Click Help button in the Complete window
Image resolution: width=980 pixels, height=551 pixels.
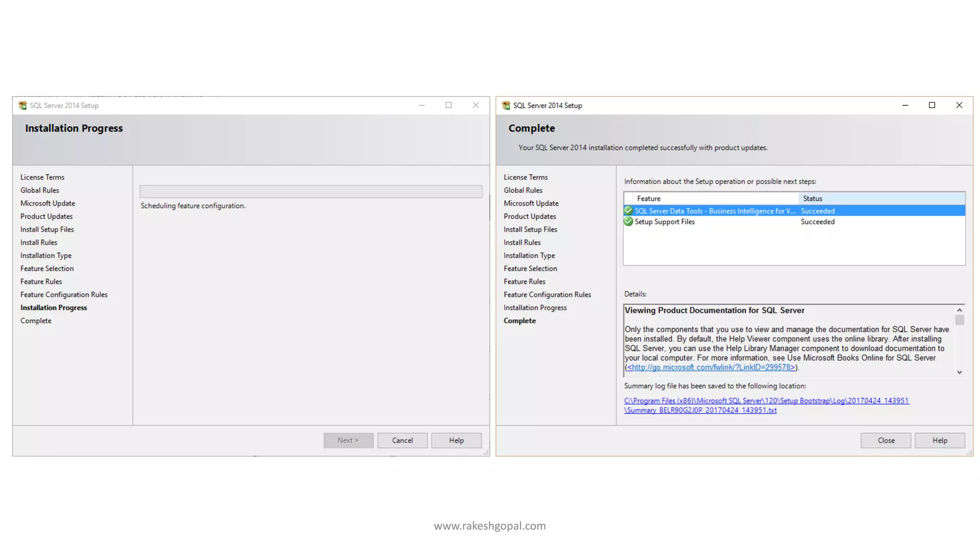(x=939, y=441)
